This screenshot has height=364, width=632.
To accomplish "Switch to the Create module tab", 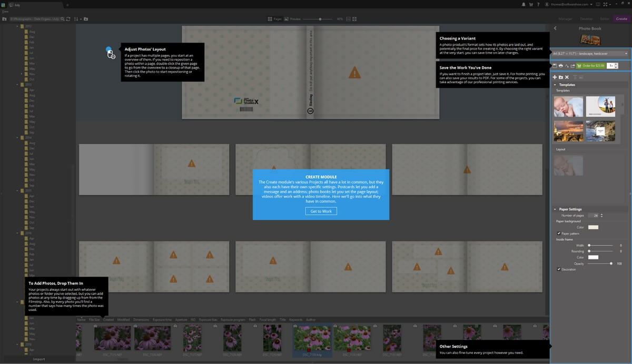I will 621,19.
